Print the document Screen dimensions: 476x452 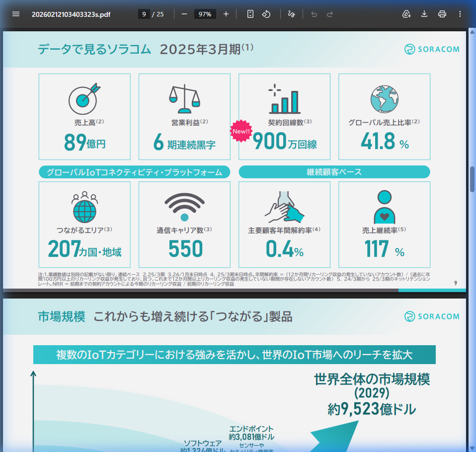coord(442,14)
